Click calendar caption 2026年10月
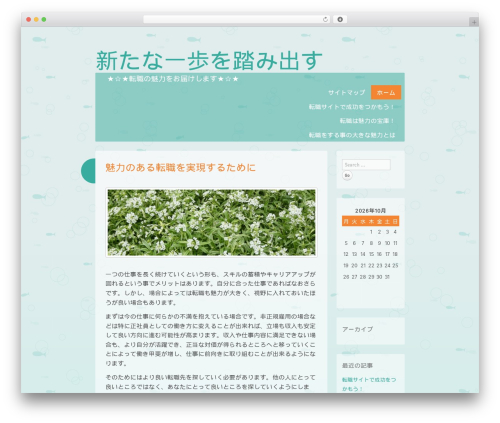The width and height of the screenshot is (500, 423). [370, 211]
